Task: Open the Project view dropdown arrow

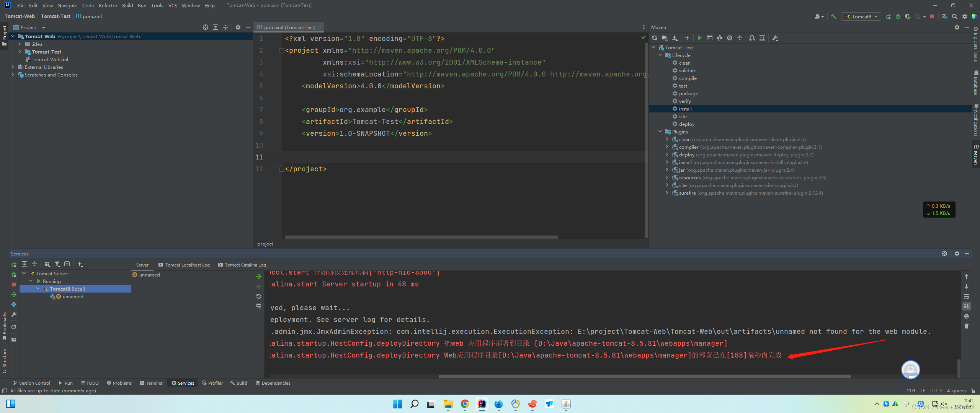Action: 43,28
